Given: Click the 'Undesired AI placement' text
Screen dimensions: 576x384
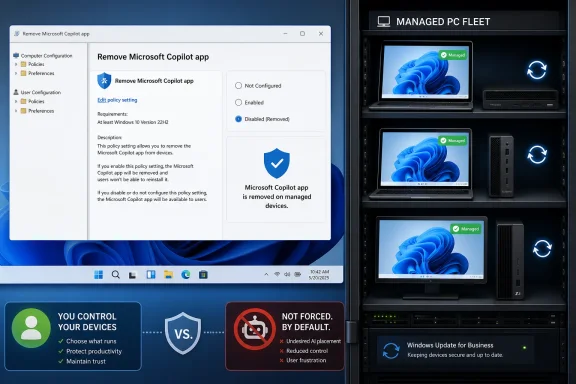Looking at the screenshot, I should pyautogui.click(x=313, y=341).
